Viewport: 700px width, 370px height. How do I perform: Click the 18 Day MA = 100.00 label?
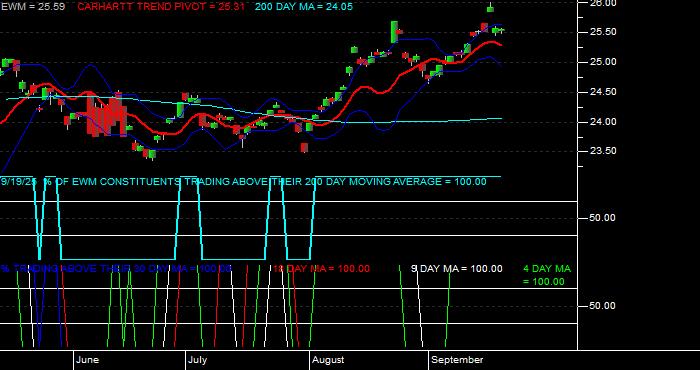[321, 269]
